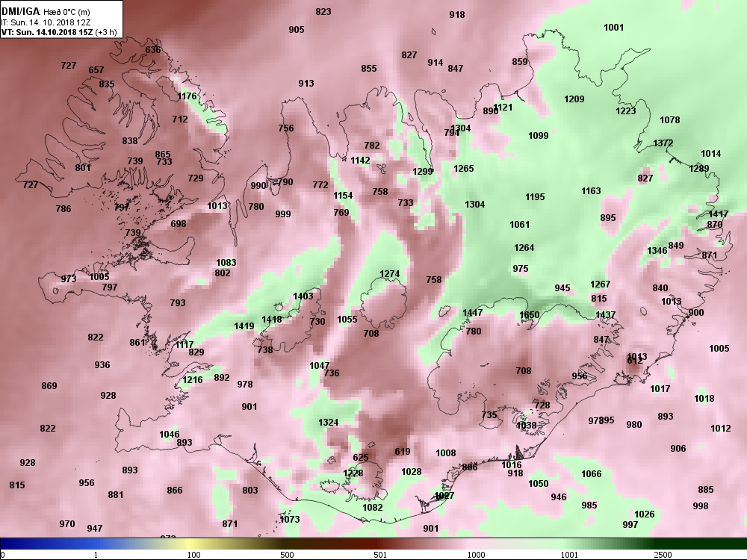
Task: Click the map value 973
Action: pyautogui.click(x=68, y=279)
